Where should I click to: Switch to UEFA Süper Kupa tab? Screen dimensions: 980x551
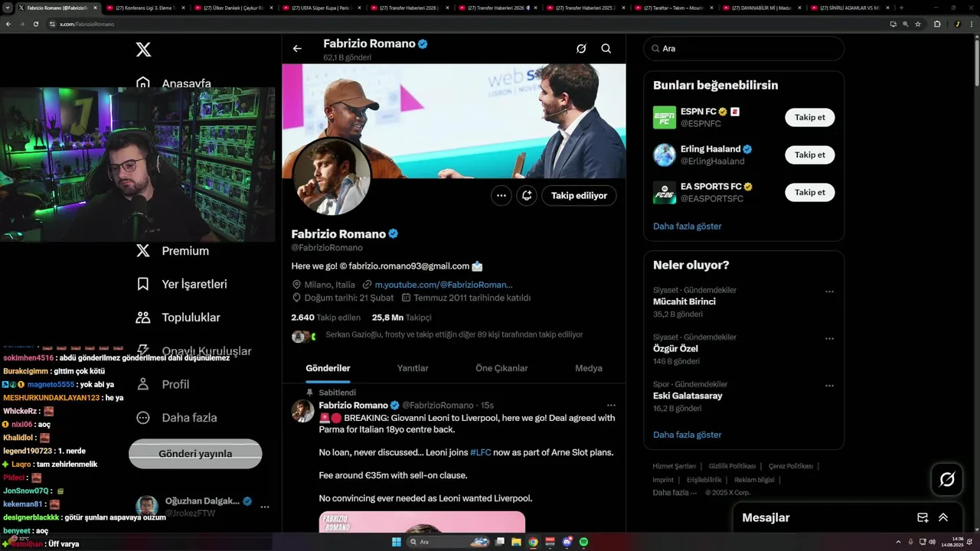pyautogui.click(x=322, y=8)
